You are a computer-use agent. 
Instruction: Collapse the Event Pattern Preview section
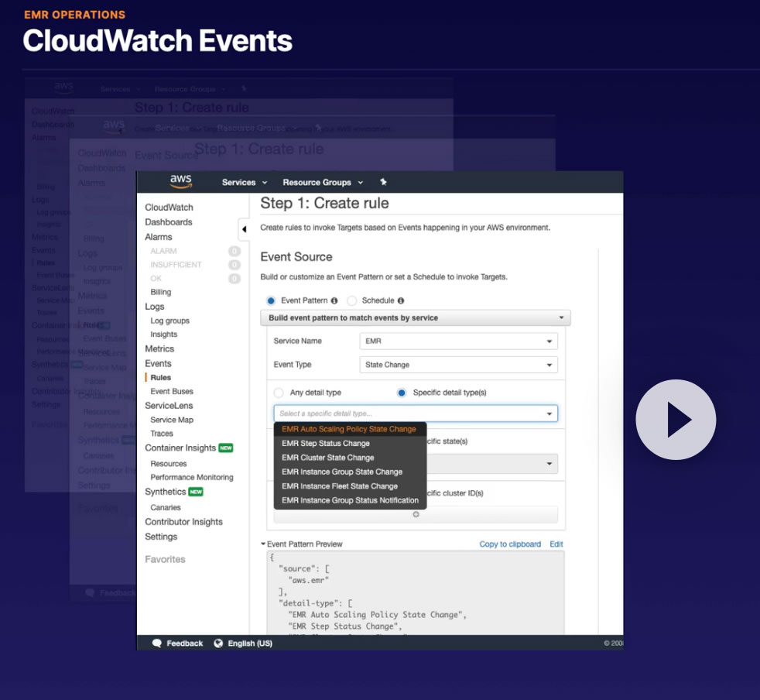(x=263, y=544)
